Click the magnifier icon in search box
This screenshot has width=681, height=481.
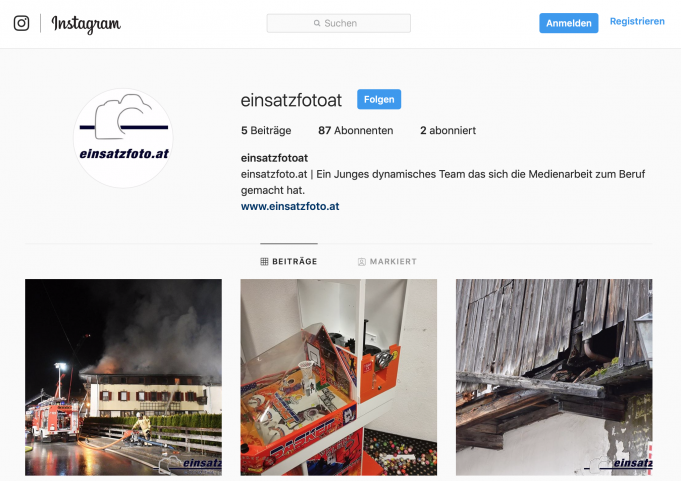[317, 23]
